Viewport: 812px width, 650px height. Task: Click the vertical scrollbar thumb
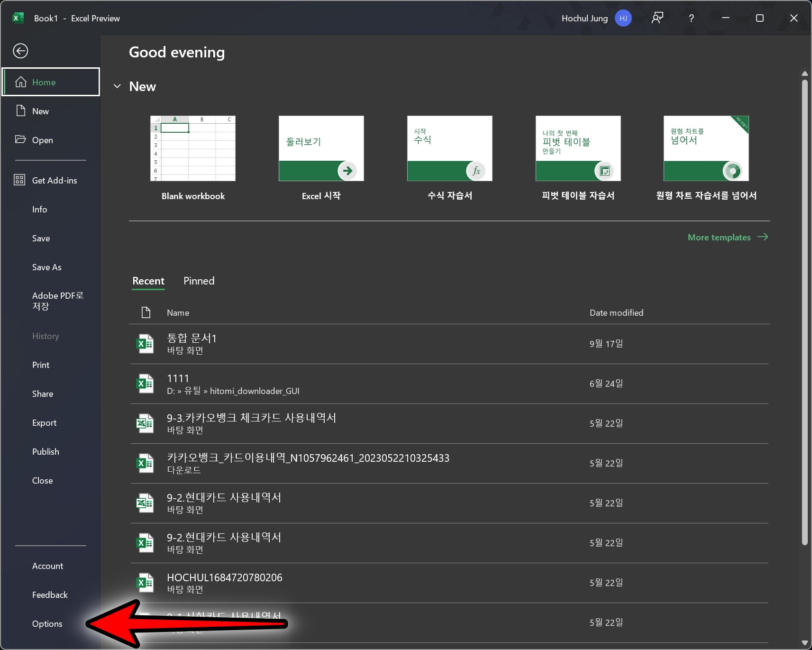pos(804,312)
